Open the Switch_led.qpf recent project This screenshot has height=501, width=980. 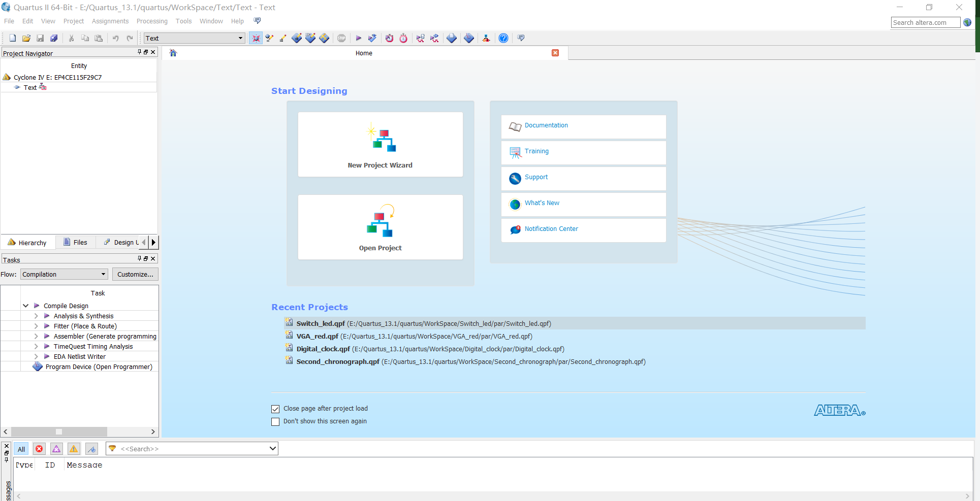tap(321, 323)
